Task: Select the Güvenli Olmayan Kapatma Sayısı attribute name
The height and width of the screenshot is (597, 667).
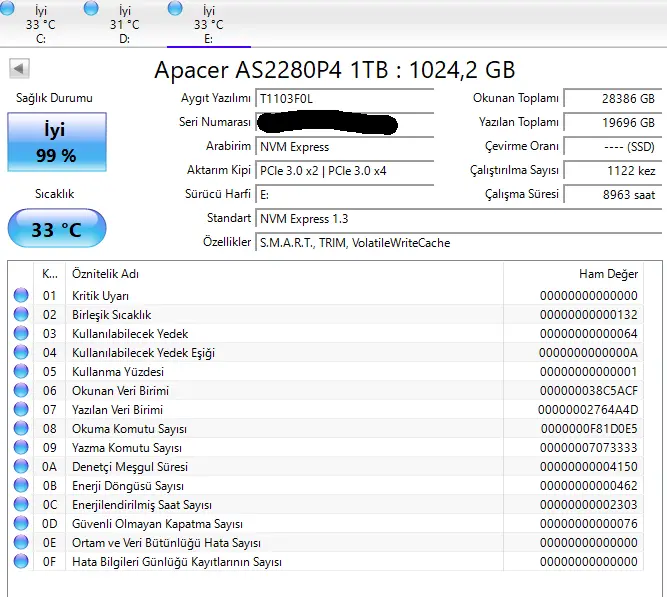Action: [157, 524]
